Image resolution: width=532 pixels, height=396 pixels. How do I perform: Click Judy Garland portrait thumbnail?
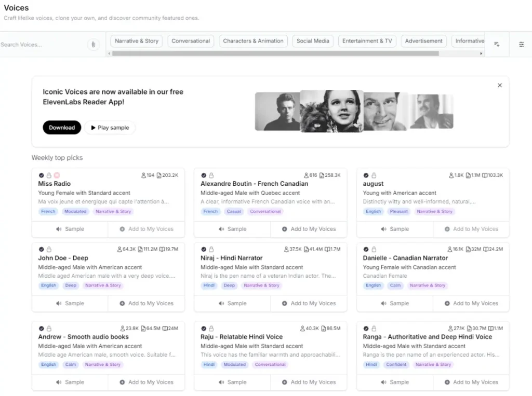[331, 111]
